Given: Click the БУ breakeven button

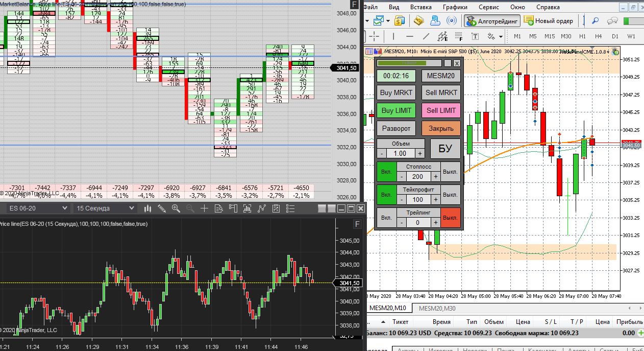Looking at the screenshot, I should click(x=445, y=149).
